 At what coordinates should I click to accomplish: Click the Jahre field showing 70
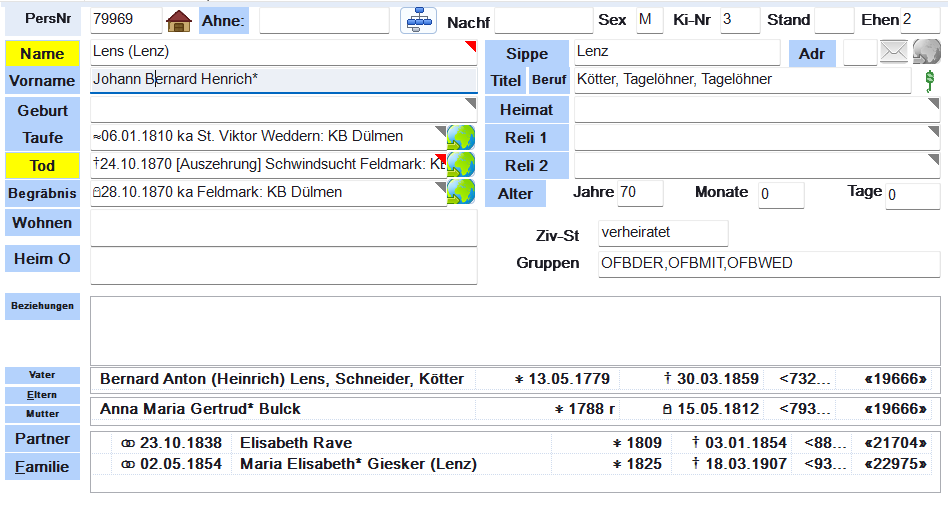[x=640, y=194]
